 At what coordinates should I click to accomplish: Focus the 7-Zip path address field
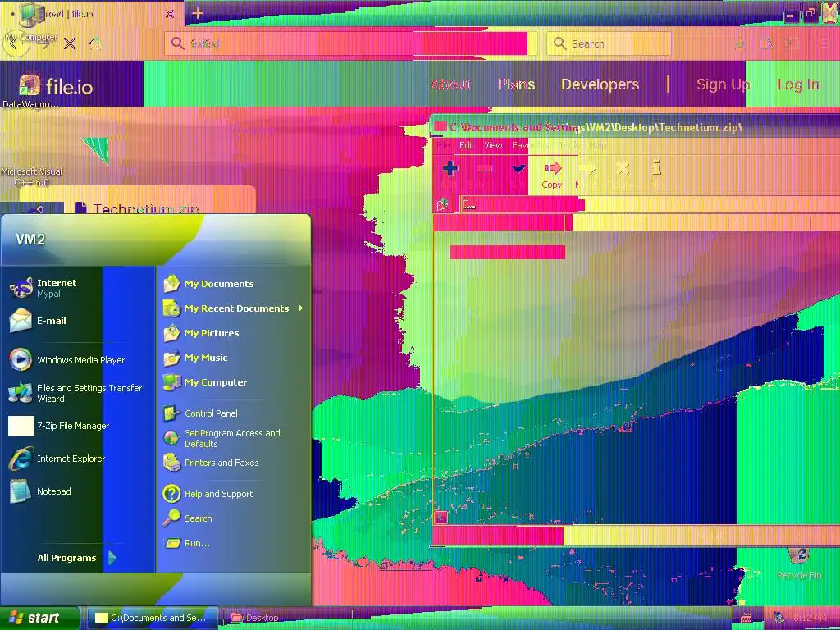(x=650, y=204)
